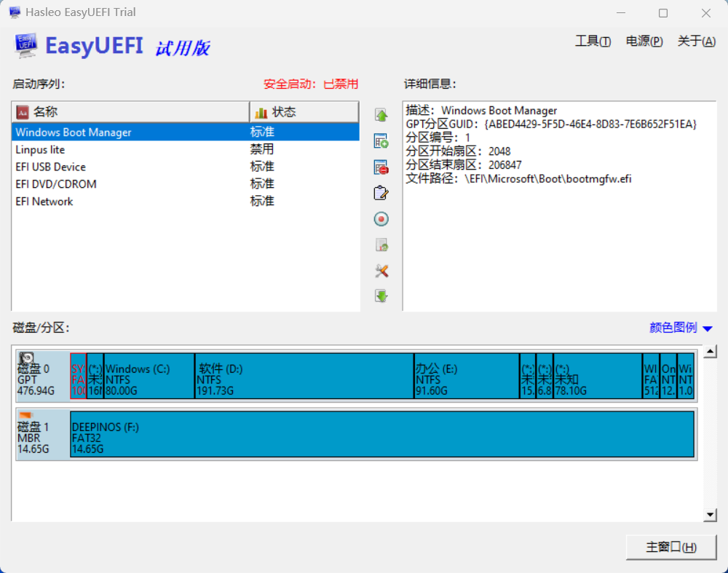Select the Windows (C:) partition

149,376
